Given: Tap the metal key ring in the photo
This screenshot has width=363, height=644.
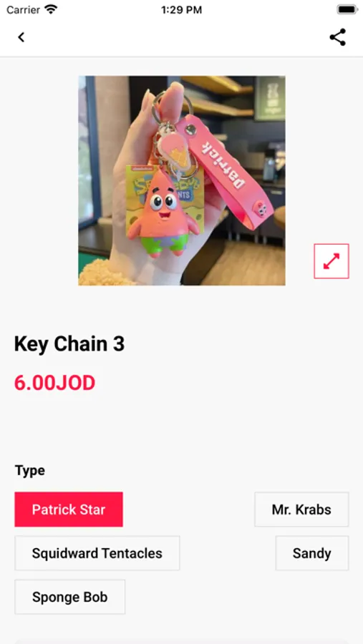Looking at the screenshot, I should [x=173, y=107].
